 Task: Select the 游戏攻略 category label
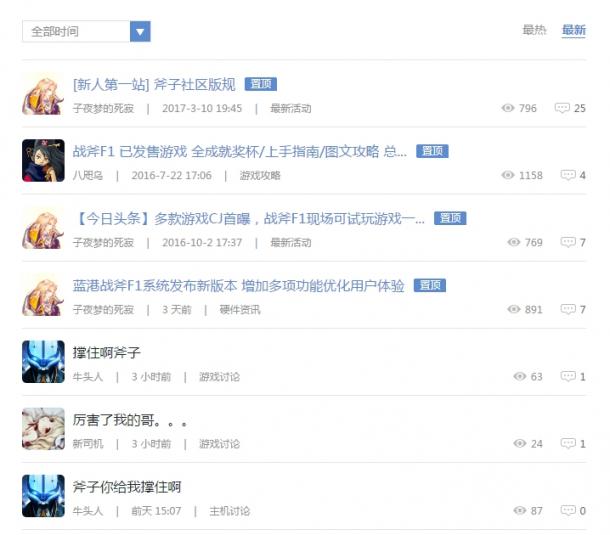(260, 175)
